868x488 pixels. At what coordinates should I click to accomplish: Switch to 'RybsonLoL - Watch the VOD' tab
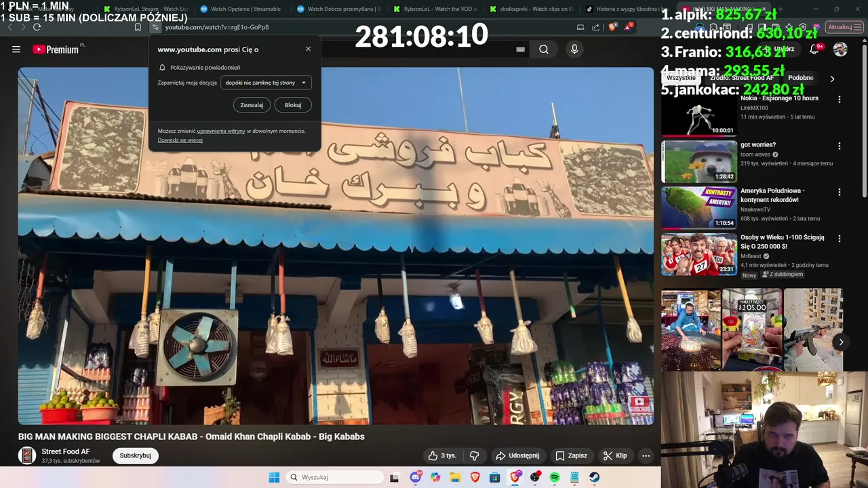coord(435,9)
